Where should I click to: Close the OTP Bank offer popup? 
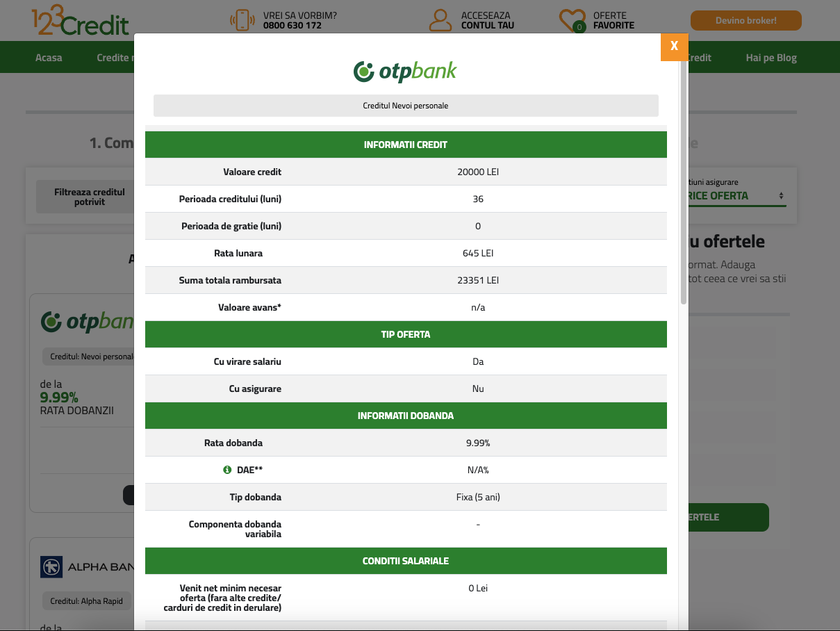pyautogui.click(x=674, y=47)
